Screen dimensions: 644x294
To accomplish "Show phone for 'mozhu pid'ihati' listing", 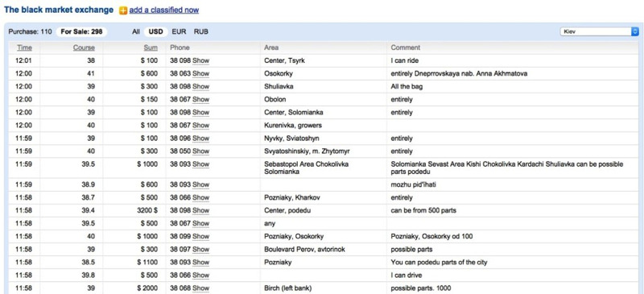I will tap(200, 185).
